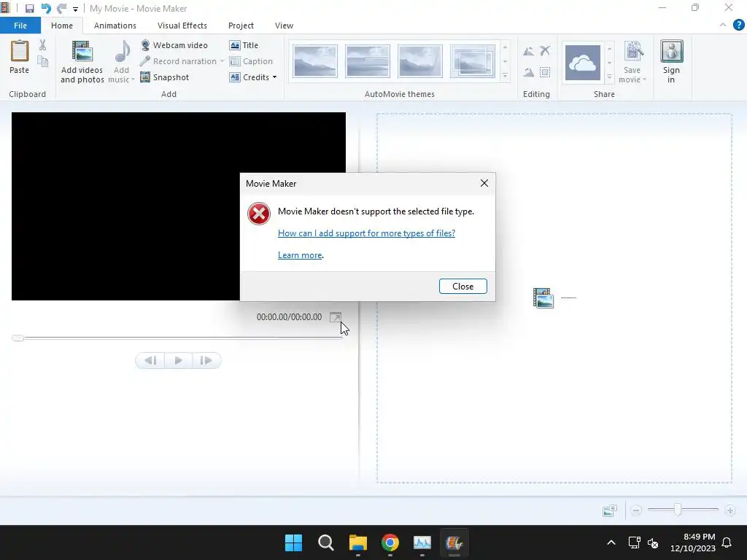
Task: Undo the last action
Action: [x=46, y=9]
